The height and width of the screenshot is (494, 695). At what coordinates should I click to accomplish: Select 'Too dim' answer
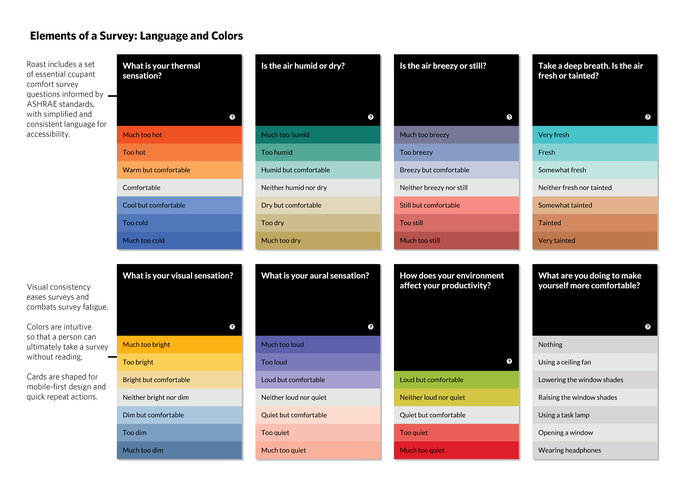[180, 433]
